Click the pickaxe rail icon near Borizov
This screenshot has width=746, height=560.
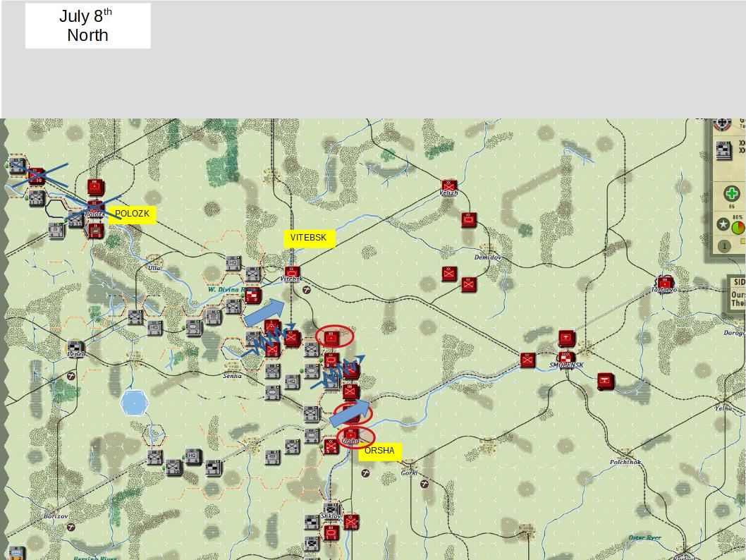pos(71,527)
